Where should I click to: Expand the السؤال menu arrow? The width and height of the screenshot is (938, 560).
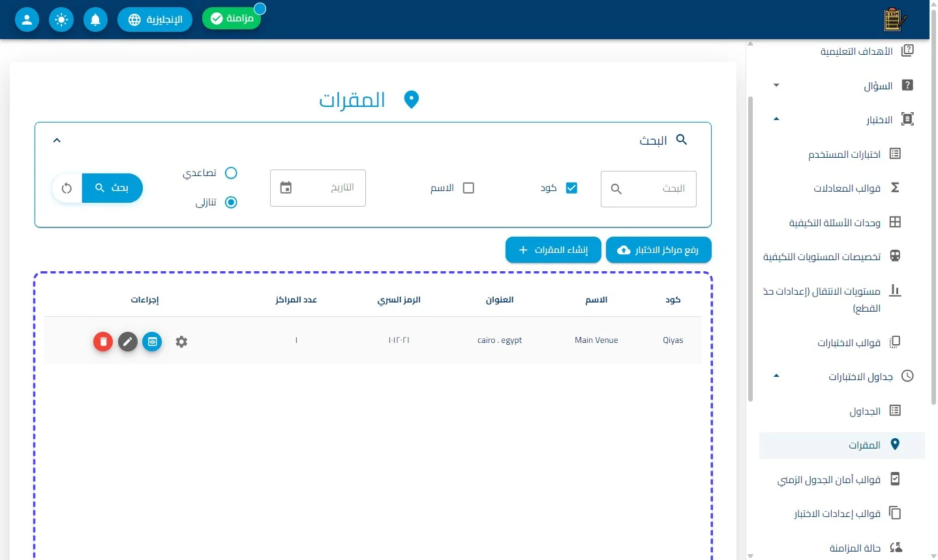point(776,85)
